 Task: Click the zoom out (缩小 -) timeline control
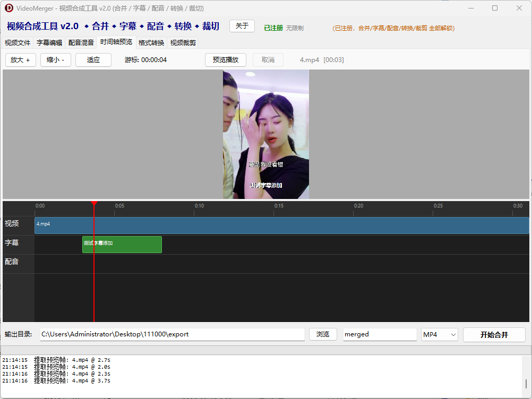tap(55, 60)
